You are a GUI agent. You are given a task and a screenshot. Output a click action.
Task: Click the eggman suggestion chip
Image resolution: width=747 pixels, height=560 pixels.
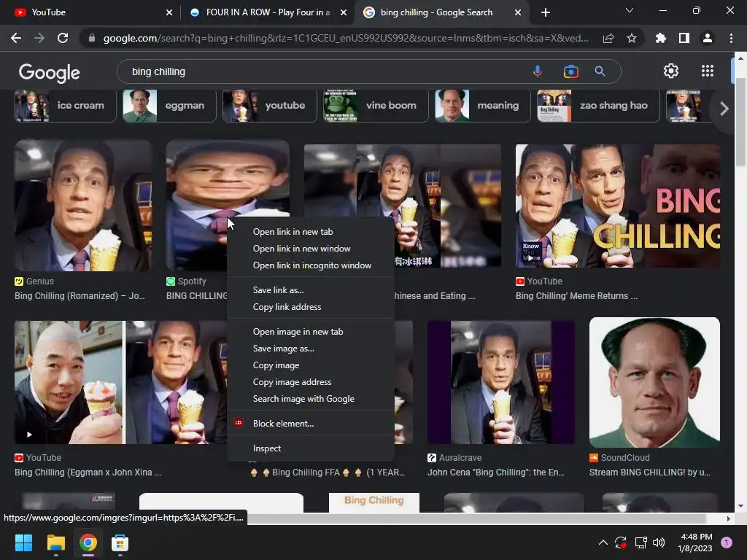[169, 105]
